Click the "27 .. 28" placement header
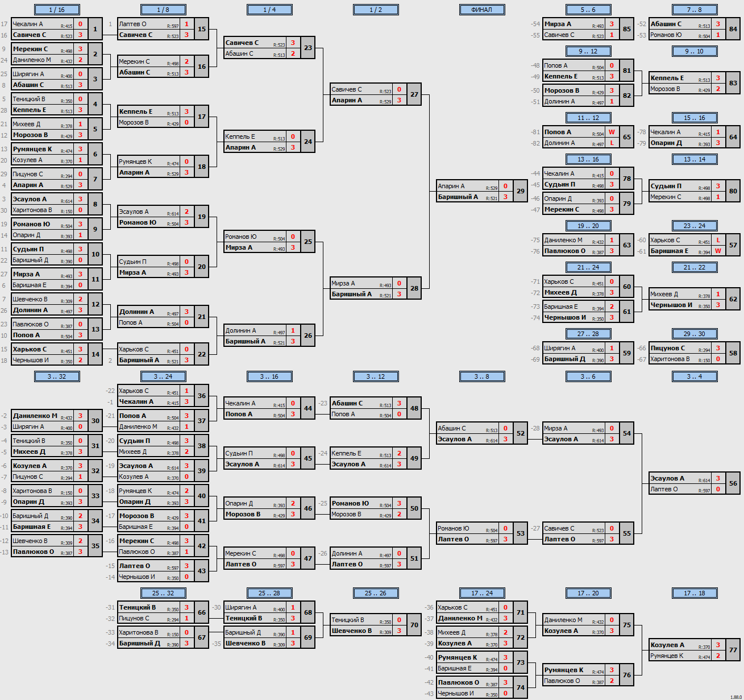This screenshot has width=744, height=700. [588, 334]
